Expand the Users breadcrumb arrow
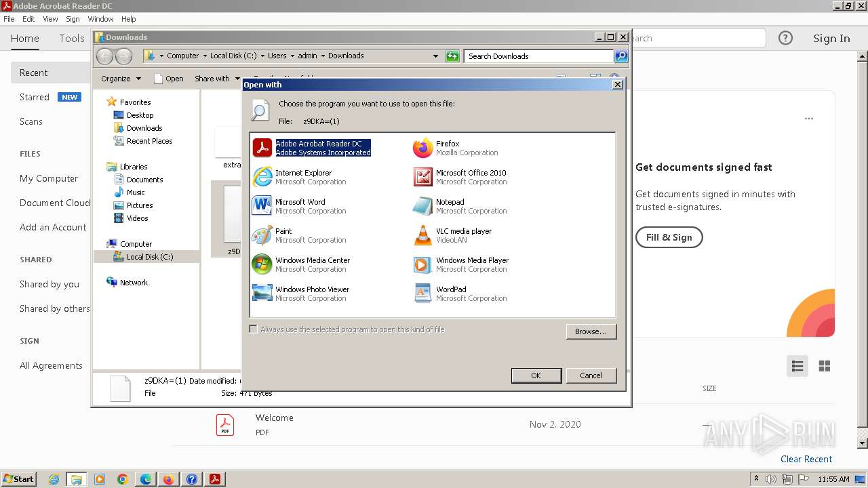This screenshot has width=868, height=488. [x=292, y=56]
